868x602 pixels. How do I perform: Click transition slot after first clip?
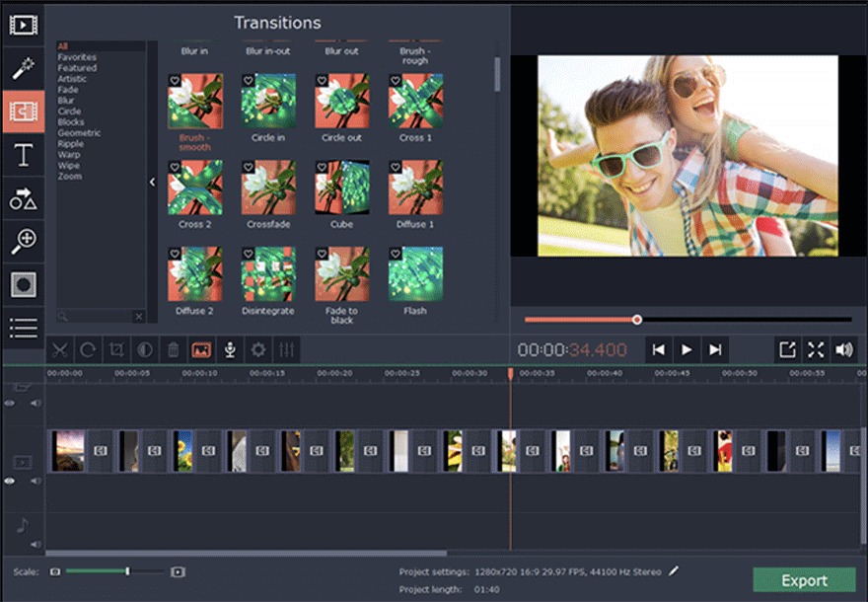tap(101, 451)
